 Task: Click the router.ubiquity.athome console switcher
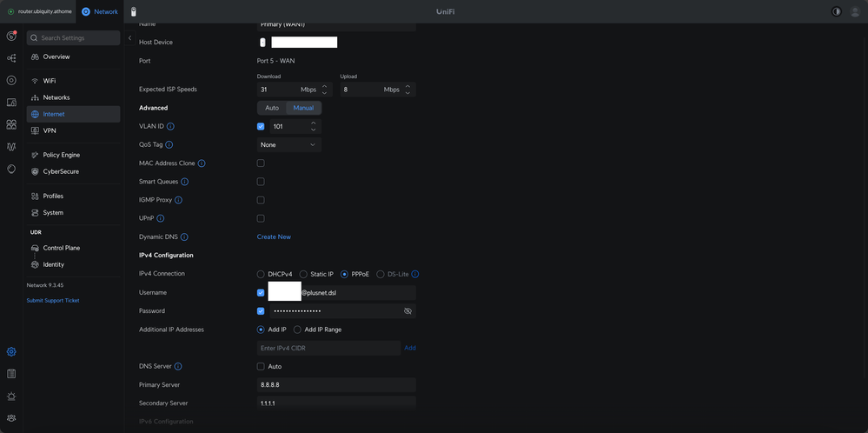coord(40,11)
